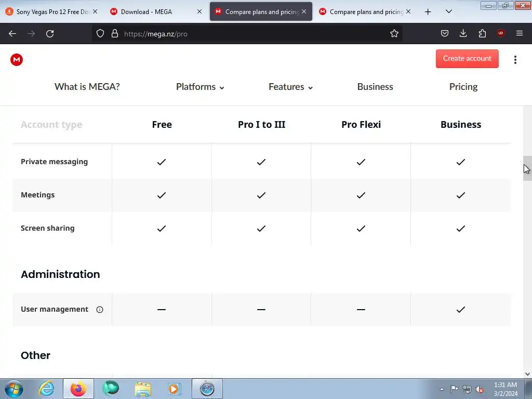Image resolution: width=532 pixels, height=399 pixels.
Task: Click the Private messaging row label
Action: pos(54,162)
